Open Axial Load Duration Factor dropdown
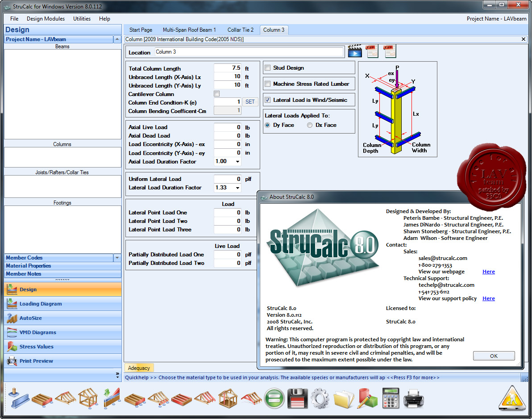The image size is (532, 419). click(x=237, y=162)
